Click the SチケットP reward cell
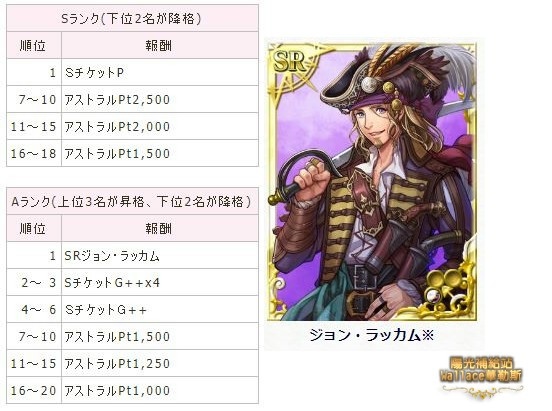 pos(160,73)
